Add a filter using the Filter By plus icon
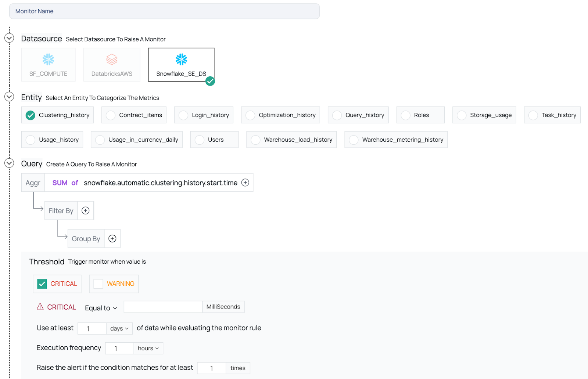 [86, 210]
